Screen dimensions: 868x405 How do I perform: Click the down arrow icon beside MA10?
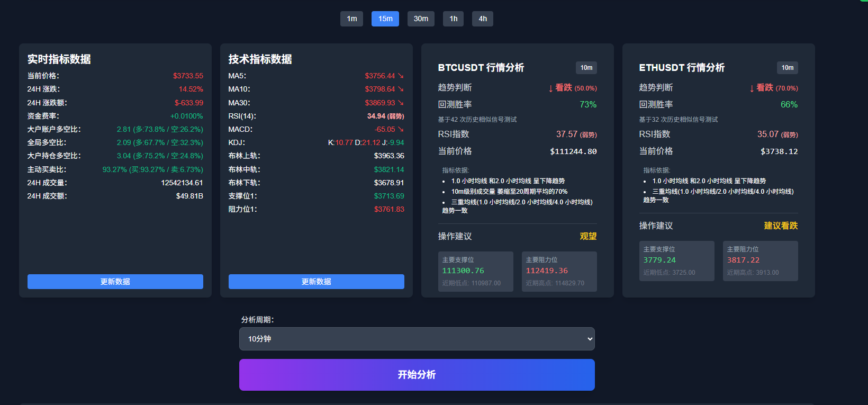[x=401, y=89]
